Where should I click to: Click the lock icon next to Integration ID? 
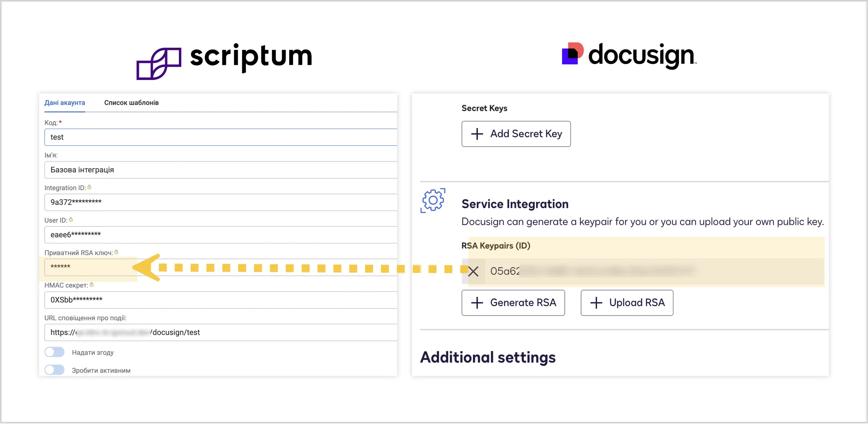coord(89,187)
